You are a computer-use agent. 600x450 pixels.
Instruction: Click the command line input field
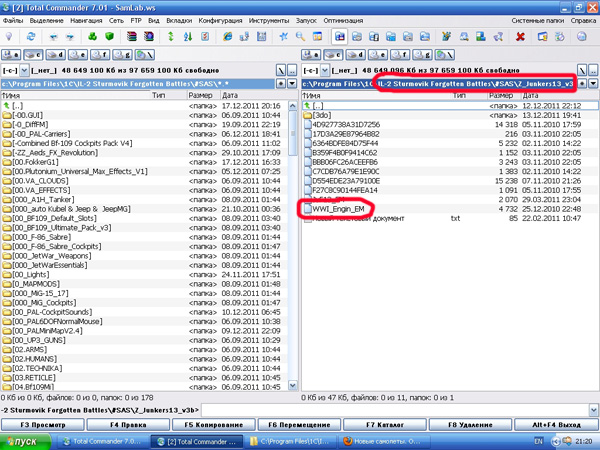[x=395, y=410]
